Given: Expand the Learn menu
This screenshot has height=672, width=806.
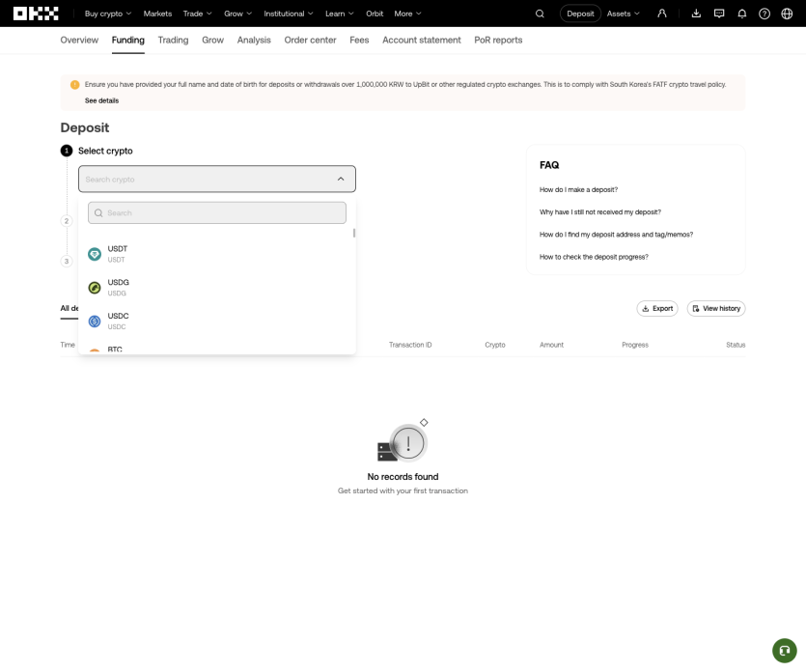Looking at the screenshot, I should (x=339, y=14).
